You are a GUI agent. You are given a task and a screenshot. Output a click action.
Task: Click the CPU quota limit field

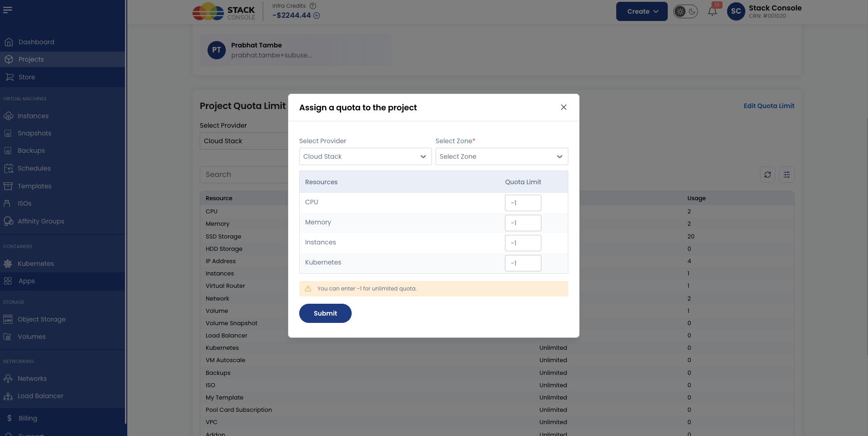523,203
